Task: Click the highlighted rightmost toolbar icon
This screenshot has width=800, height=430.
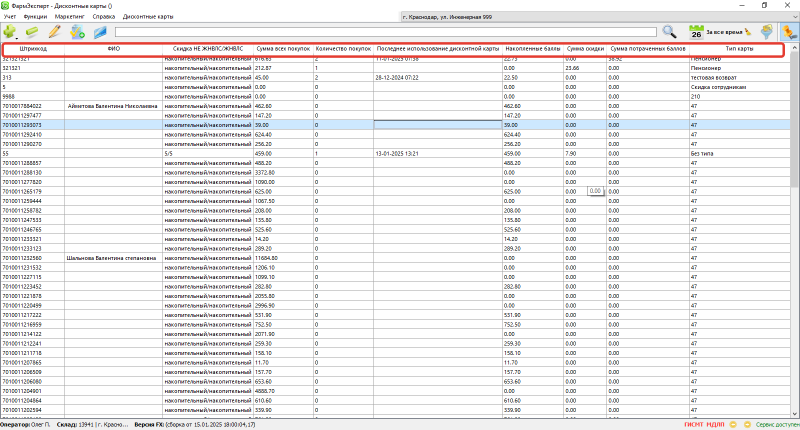Action: [788, 32]
